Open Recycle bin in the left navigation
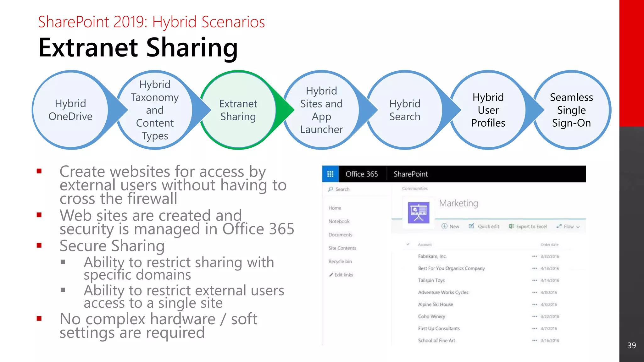Image resolution: width=644 pixels, height=362 pixels. tap(340, 261)
